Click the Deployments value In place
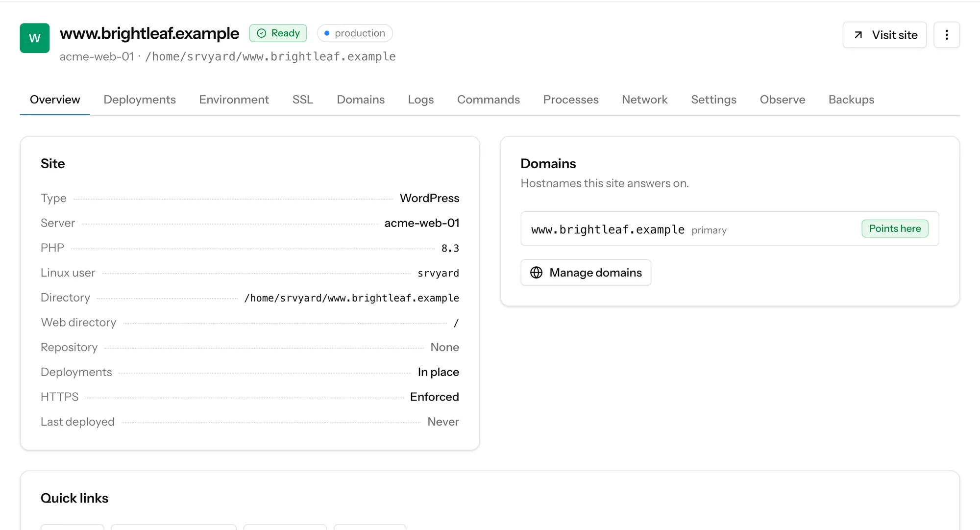 click(438, 372)
